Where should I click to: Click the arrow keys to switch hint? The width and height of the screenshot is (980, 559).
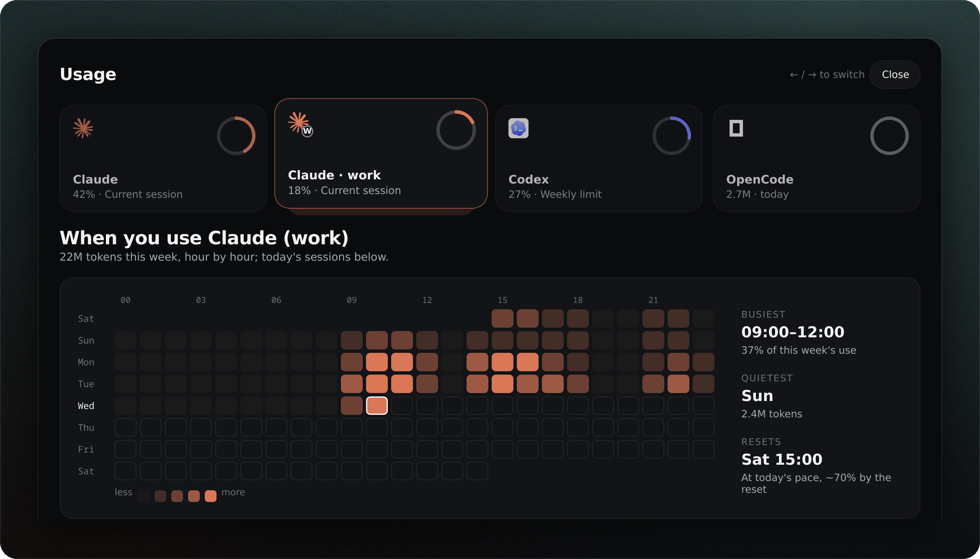point(827,75)
